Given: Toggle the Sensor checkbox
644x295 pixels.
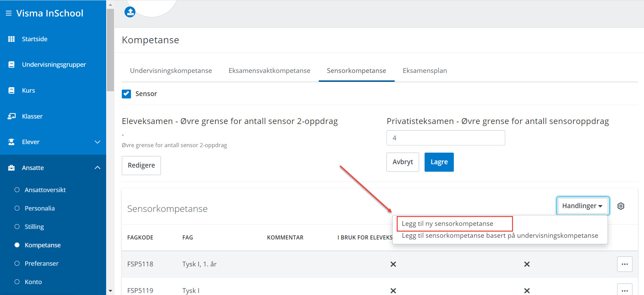Looking at the screenshot, I should click(127, 94).
